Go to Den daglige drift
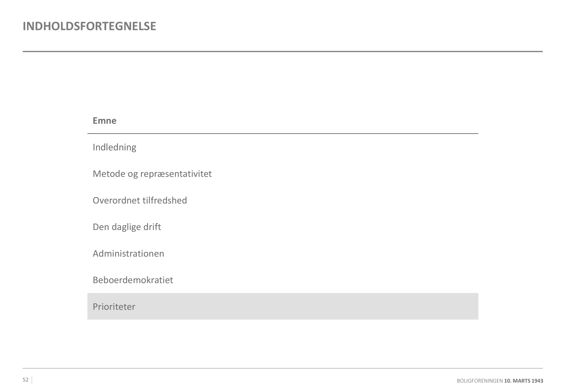Viewport: 566px width, 392px height. [x=127, y=227]
